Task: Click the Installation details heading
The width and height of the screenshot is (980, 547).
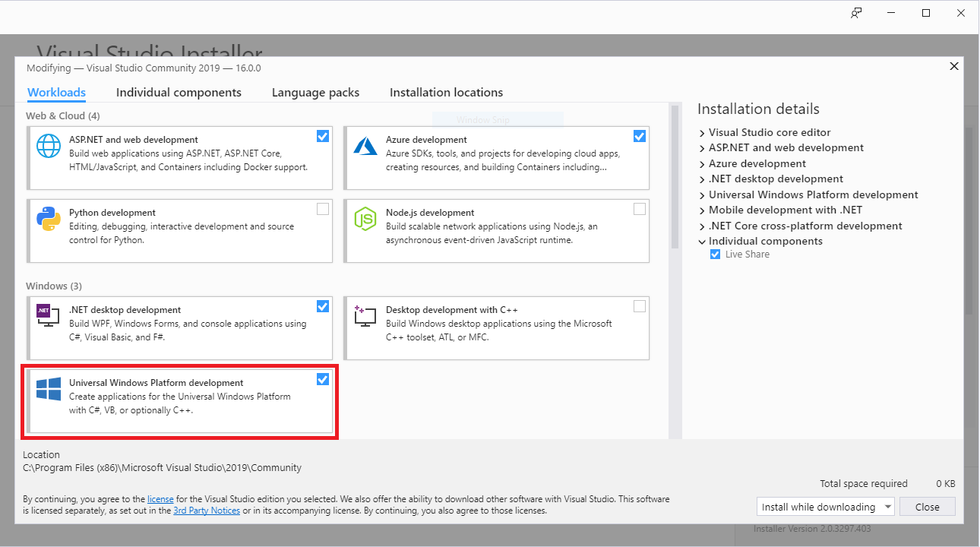Action: 758,109
